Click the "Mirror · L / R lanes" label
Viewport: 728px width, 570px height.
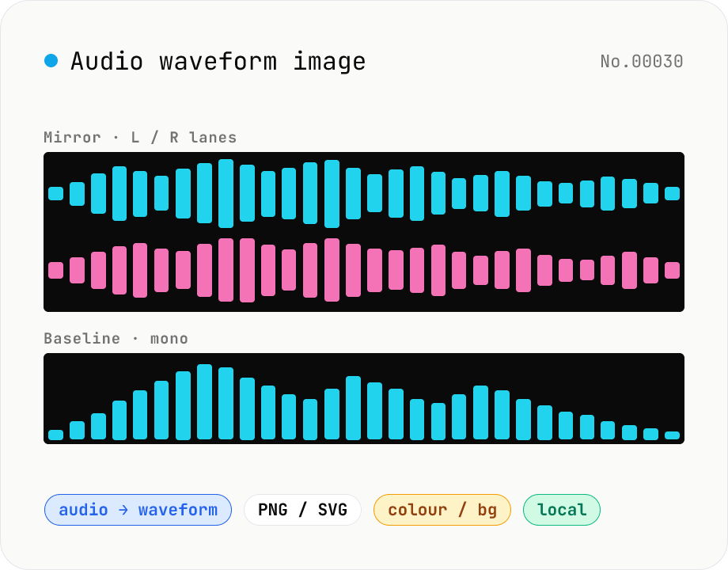click(x=140, y=138)
